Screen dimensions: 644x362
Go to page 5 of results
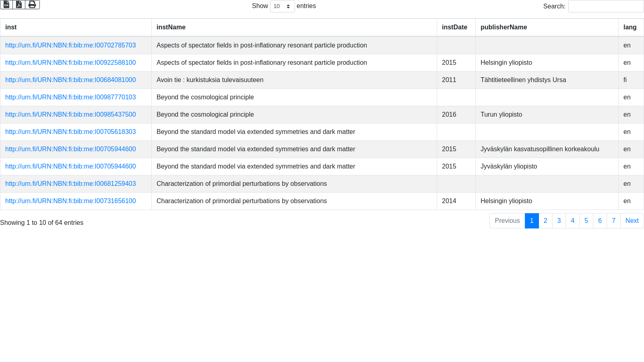click(586, 221)
